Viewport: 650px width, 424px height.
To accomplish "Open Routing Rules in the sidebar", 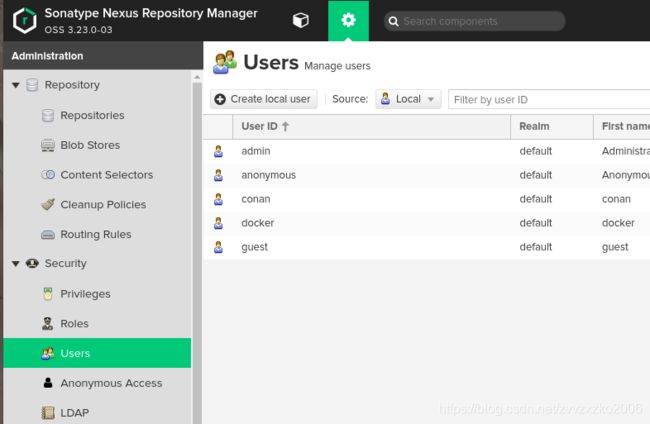I will tap(97, 235).
